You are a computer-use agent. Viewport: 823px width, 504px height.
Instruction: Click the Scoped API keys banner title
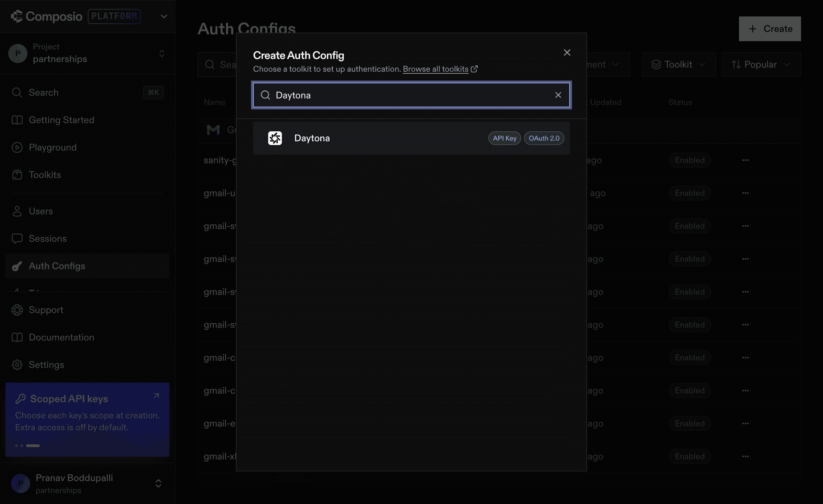(x=69, y=399)
